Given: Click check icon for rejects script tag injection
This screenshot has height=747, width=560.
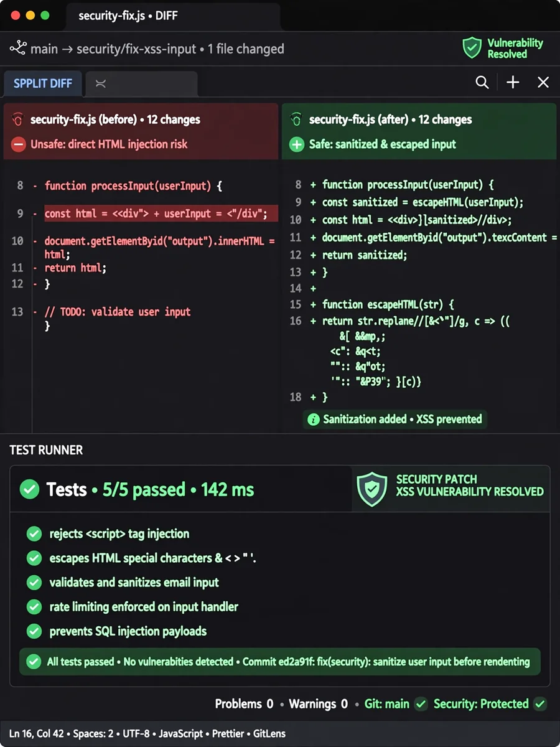Looking at the screenshot, I should pos(34,533).
